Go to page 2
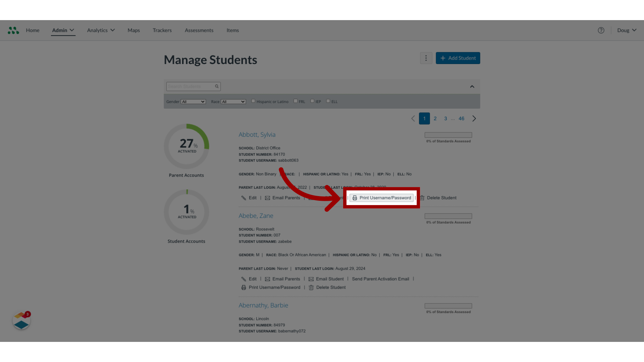The height and width of the screenshot is (362, 644). [435, 119]
